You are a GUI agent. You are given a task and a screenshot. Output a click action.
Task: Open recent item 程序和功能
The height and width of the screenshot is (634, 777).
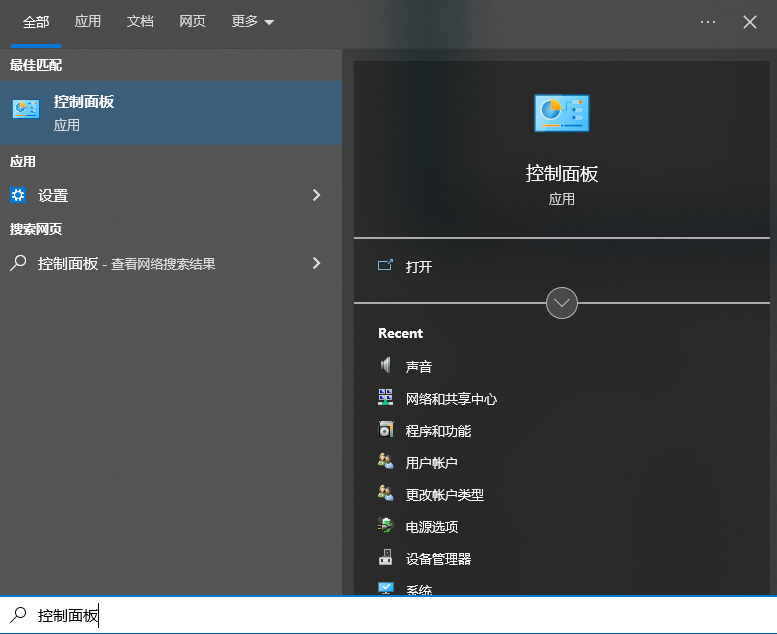(x=439, y=431)
